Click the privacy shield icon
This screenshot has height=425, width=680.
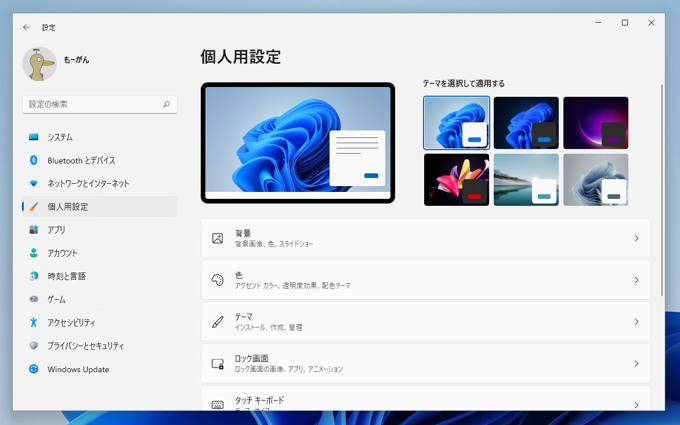[x=33, y=346]
